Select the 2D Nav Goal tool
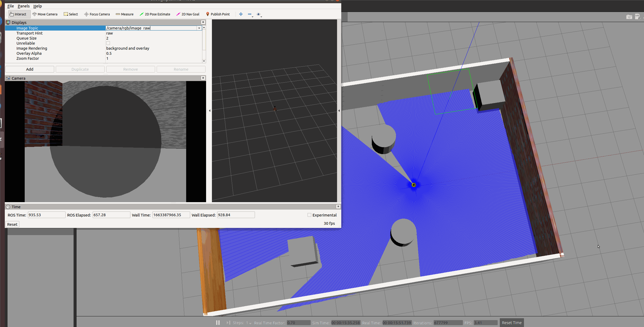Screen dimensions: 644x327 coord(188,14)
